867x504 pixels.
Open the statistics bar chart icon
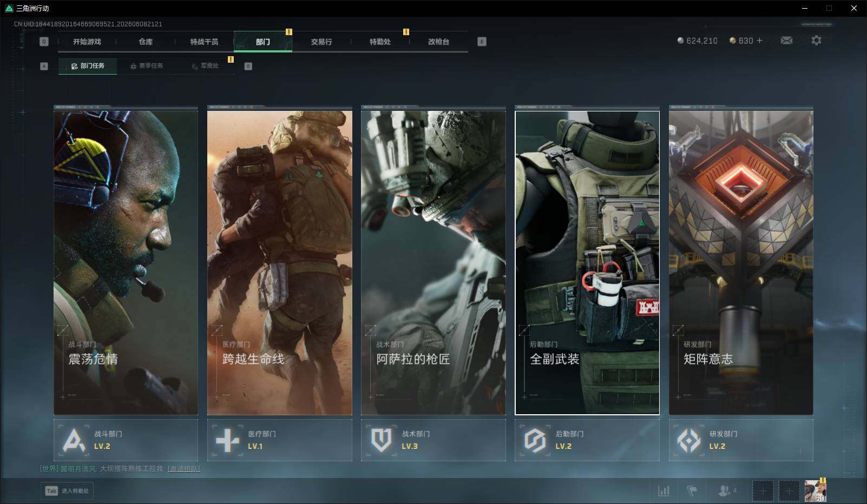(664, 491)
